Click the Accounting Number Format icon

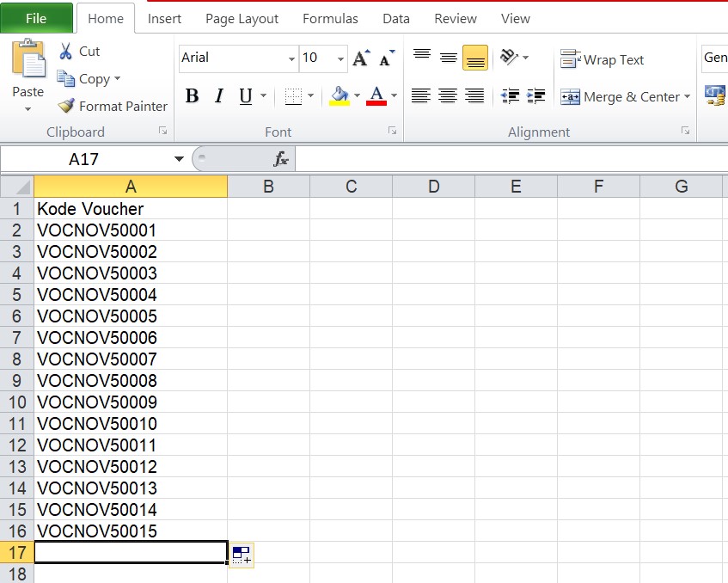pos(715,95)
